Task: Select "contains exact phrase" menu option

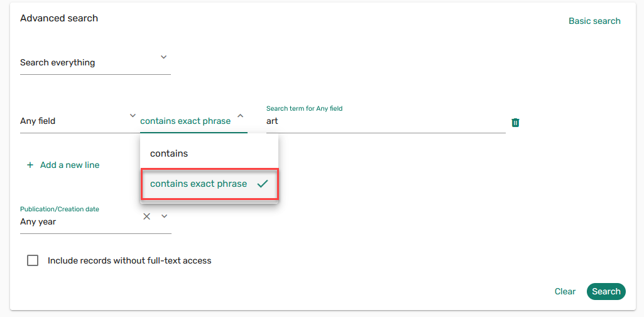Action: click(x=199, y=184)
